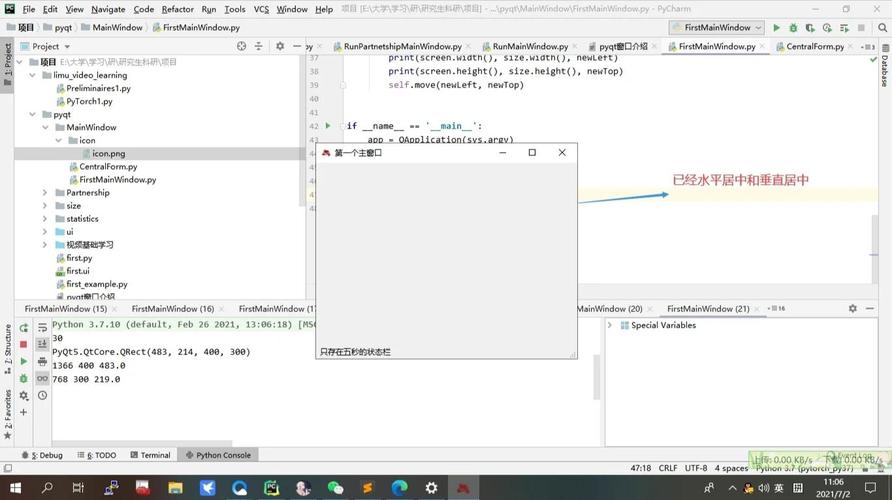Open FirstMainWindow run configuration dropdown
The image size is (892, 500).
[717, 27]
